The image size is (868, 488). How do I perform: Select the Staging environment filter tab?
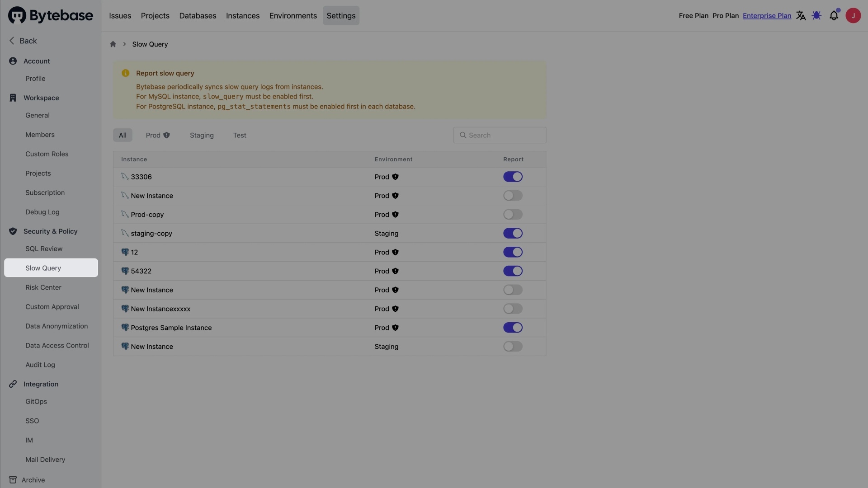[x=202, y=135]
